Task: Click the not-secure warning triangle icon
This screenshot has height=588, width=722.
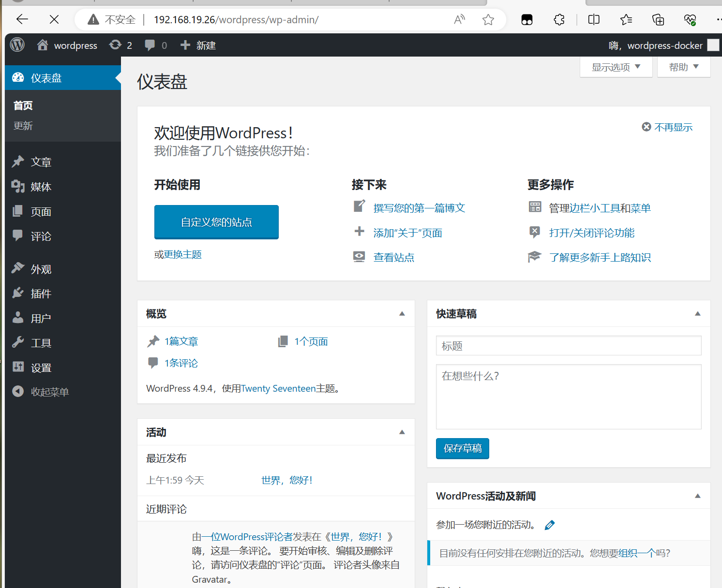Action: pyautogui.click(x=93, y=19)
